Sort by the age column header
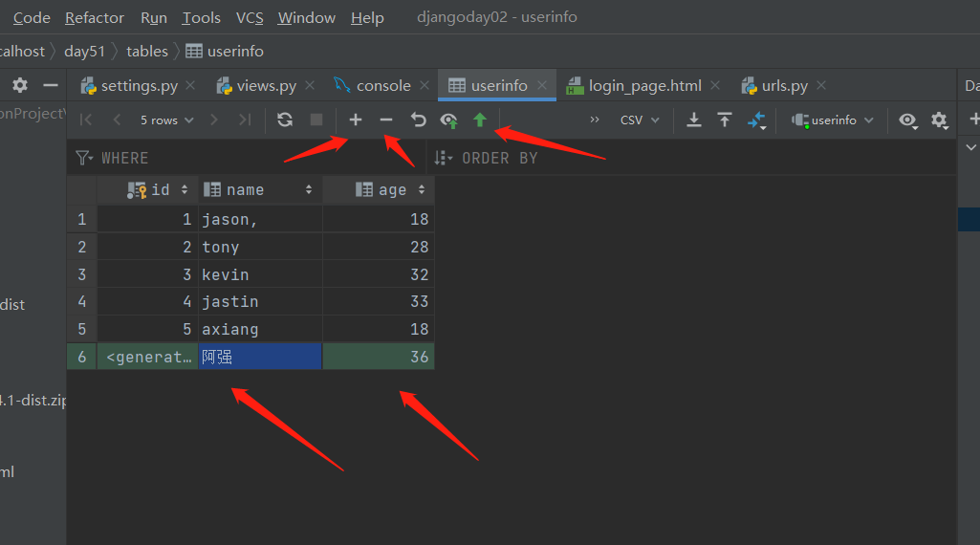The height and width of the screenshot is (545, 980). pos(379,190)
